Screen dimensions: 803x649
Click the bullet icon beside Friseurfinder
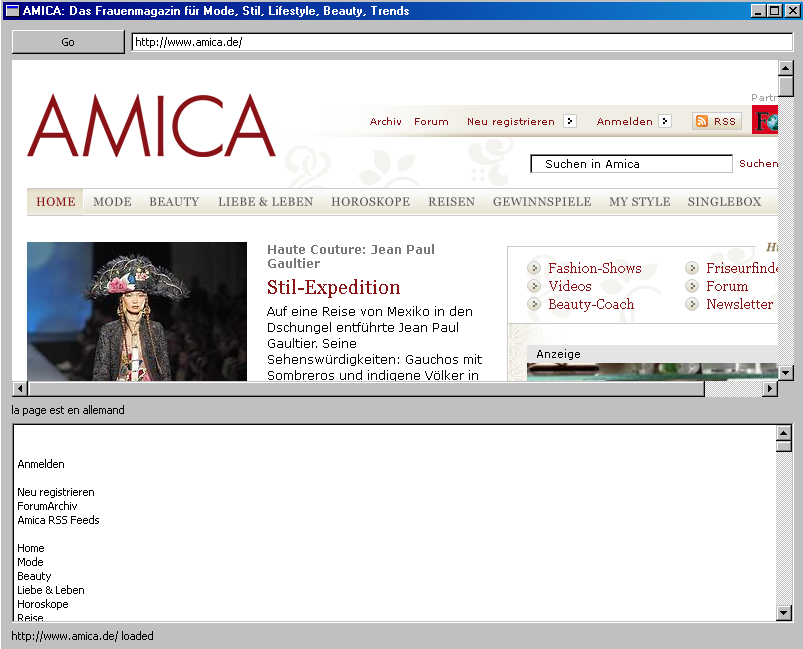[x=692, y=268]
